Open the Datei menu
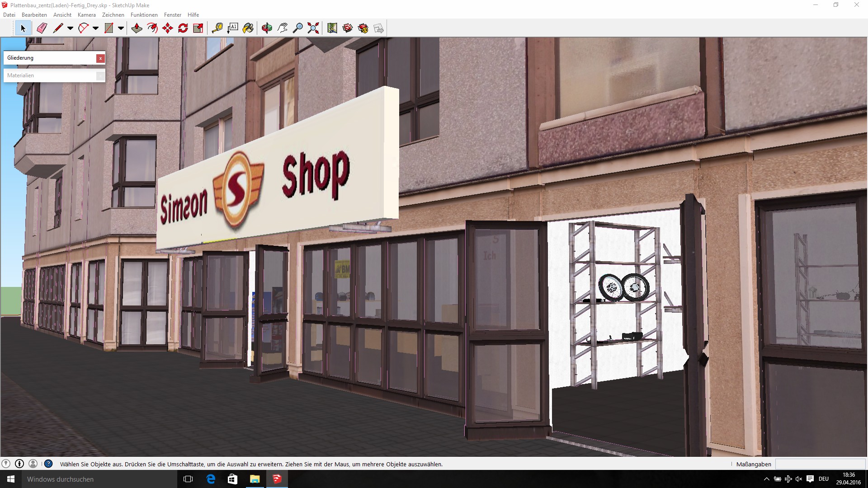 coord(9,15)
